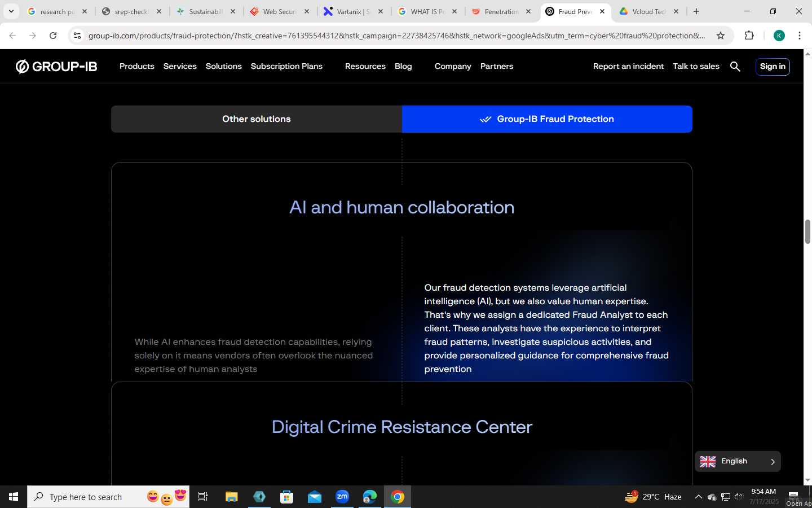
Task: Open Task View on taskbar
Action: click(x=203, y=497)
